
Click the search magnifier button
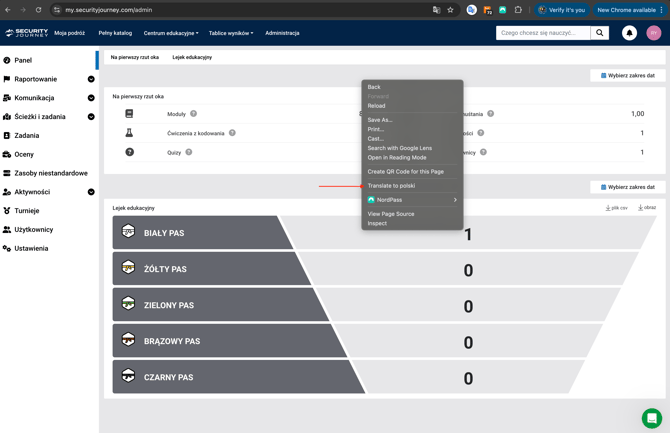(x=599, y=33)
